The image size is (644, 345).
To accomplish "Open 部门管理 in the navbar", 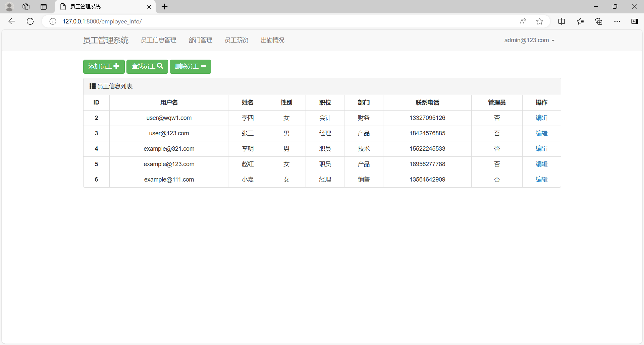I will tap(201, 40).
